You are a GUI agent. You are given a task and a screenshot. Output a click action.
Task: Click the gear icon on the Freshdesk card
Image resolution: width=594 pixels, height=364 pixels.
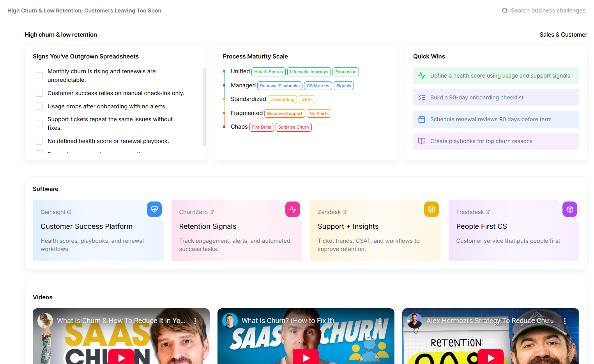pos(569,209)
